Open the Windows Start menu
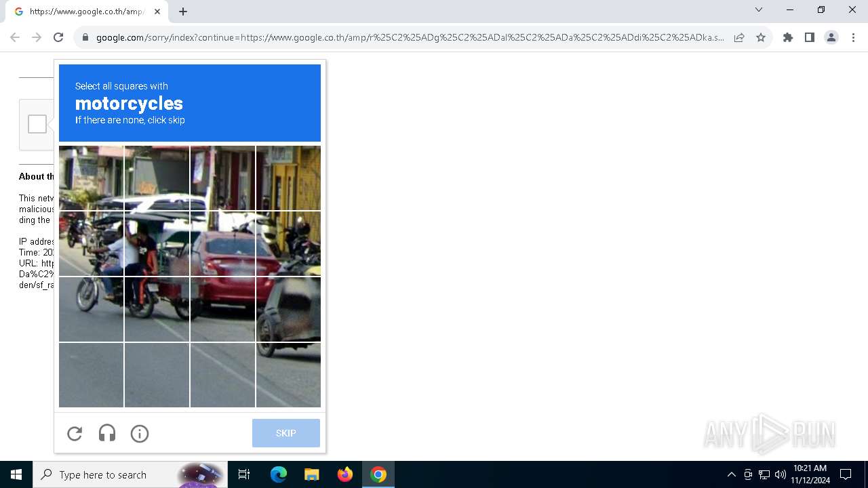 pyautogui.click(x=16, y=474)
